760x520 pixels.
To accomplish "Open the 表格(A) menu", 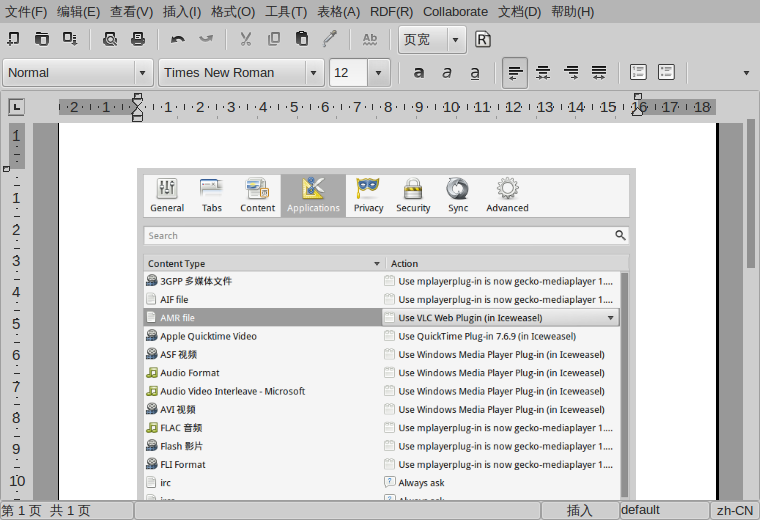I will click(338, 12).
